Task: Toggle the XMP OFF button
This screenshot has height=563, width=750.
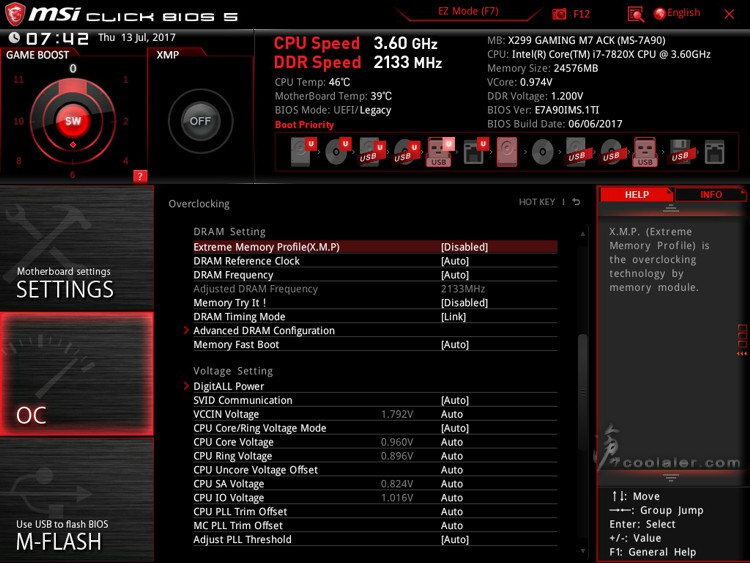Action: coord(200,121)
